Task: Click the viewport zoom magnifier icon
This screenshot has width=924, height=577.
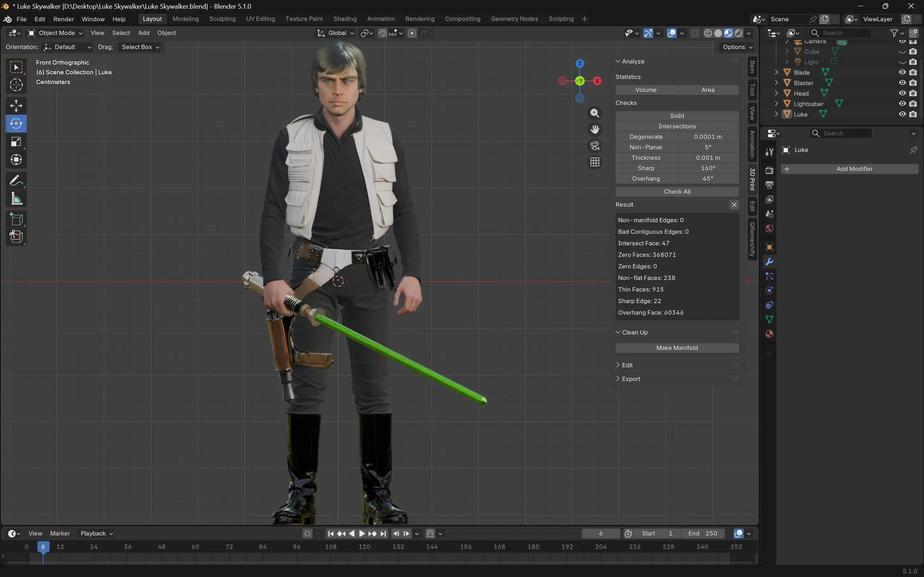Action: [x=594, y=113]
